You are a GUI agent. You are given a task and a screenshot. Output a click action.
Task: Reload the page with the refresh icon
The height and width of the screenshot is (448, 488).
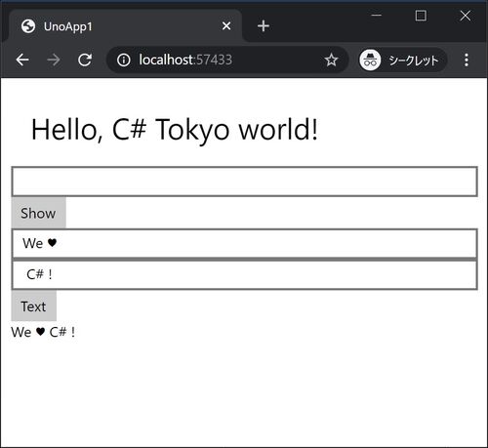coord(85,60)
